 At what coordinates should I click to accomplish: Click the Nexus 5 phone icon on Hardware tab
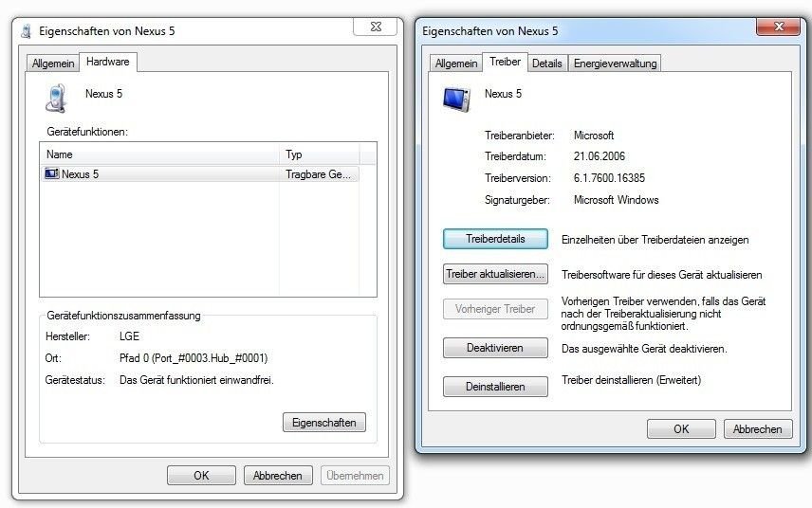[x=56, y=99]
